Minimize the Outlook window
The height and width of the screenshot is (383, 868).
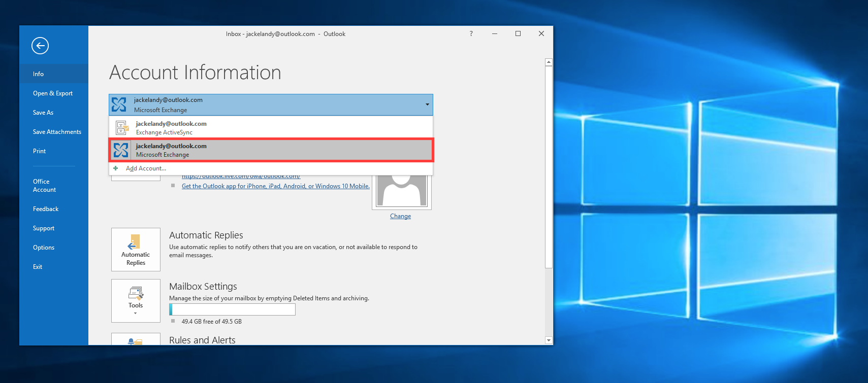click(495, 34)
